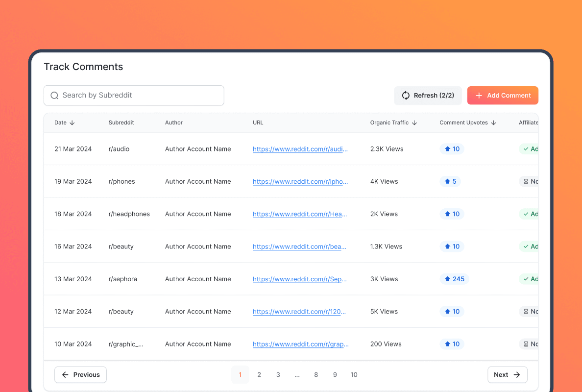Viewport: 582px width, 392px height.
Task: Click the 'r/phones' subreddit cell
Action: (x=122, y=181)
